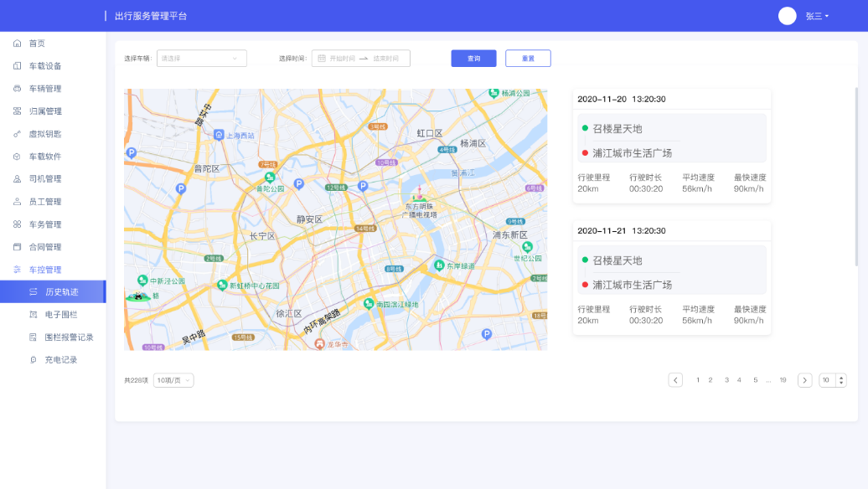Click the 电子围栏 submenu icon
The width and height of the screenshot is (868, 489).
pyautogui.click(x=34, y=314)
